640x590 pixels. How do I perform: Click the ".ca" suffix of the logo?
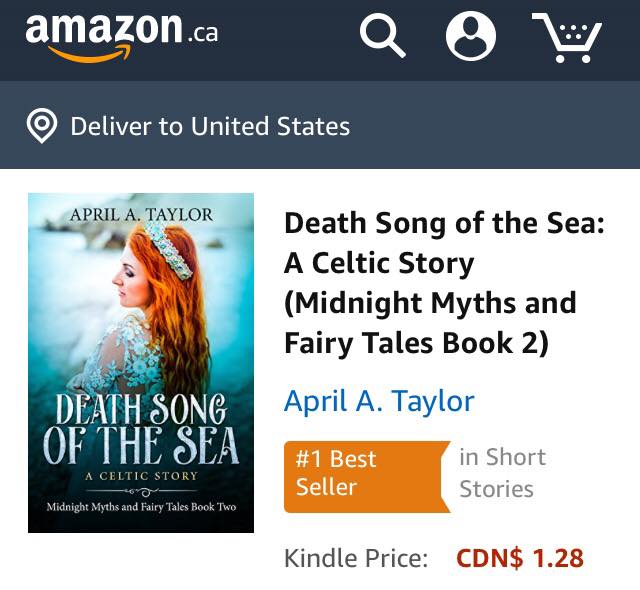pyautogui.click(x=201, y=32)
